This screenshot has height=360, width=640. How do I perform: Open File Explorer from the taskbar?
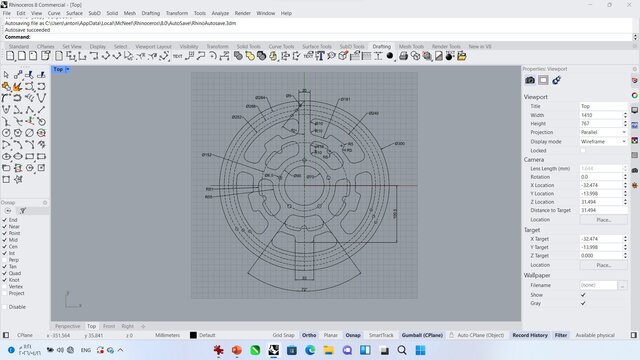click(329, 350)
